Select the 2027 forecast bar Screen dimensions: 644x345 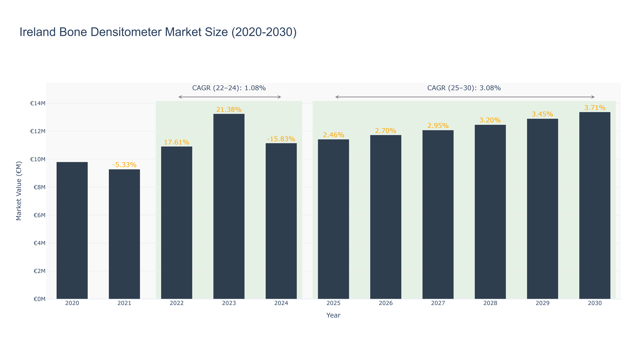tap(438, 214)
